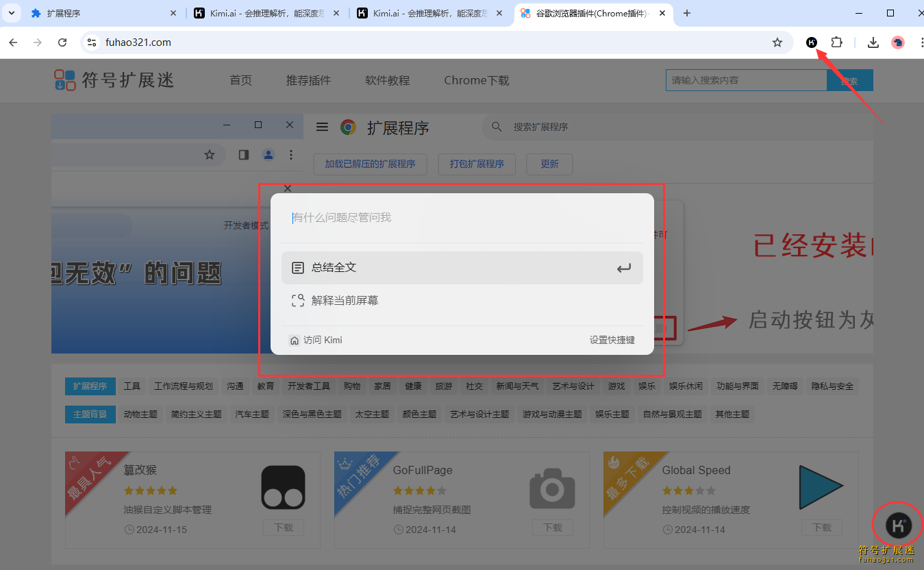Image resolution: width=924 pixels, height=570 pixels.
Task: Click 打包扩展程序 button in banner
Action: [477, 164]
